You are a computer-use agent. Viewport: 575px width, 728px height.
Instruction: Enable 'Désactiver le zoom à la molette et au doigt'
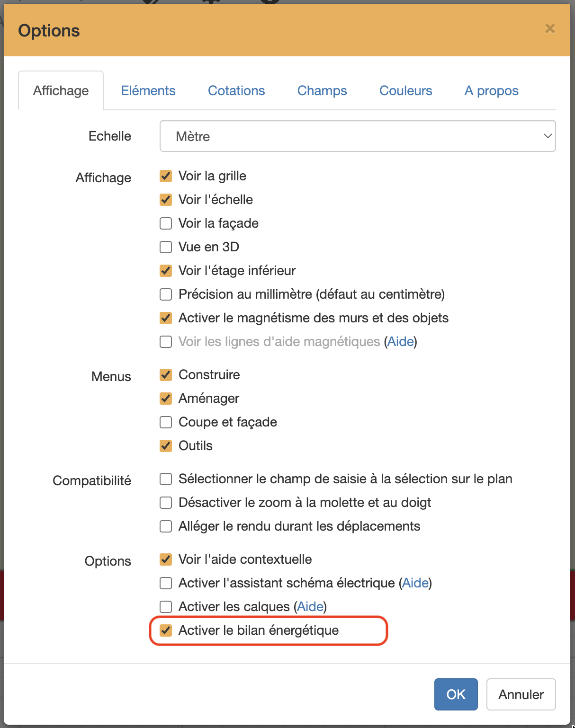point(166,502)
